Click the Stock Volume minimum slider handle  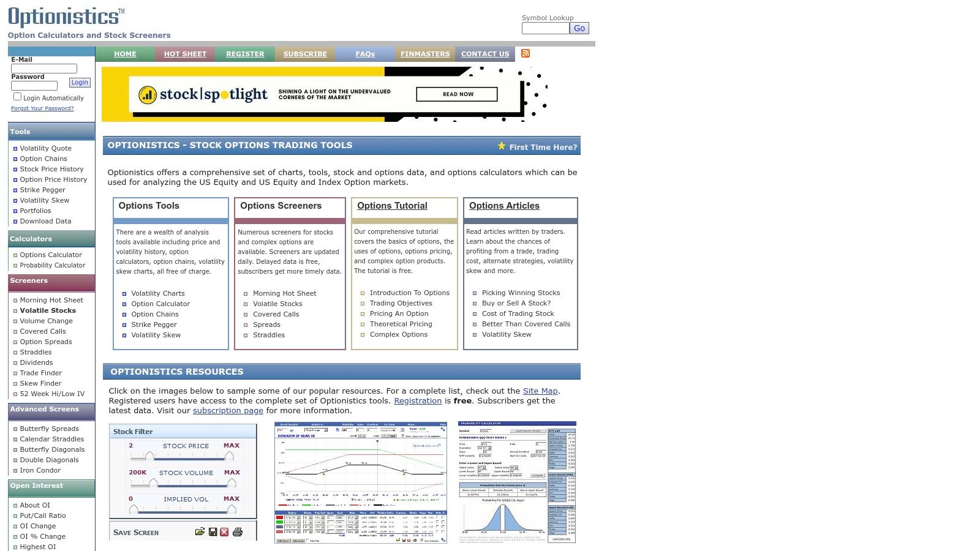tap(153, 483)
